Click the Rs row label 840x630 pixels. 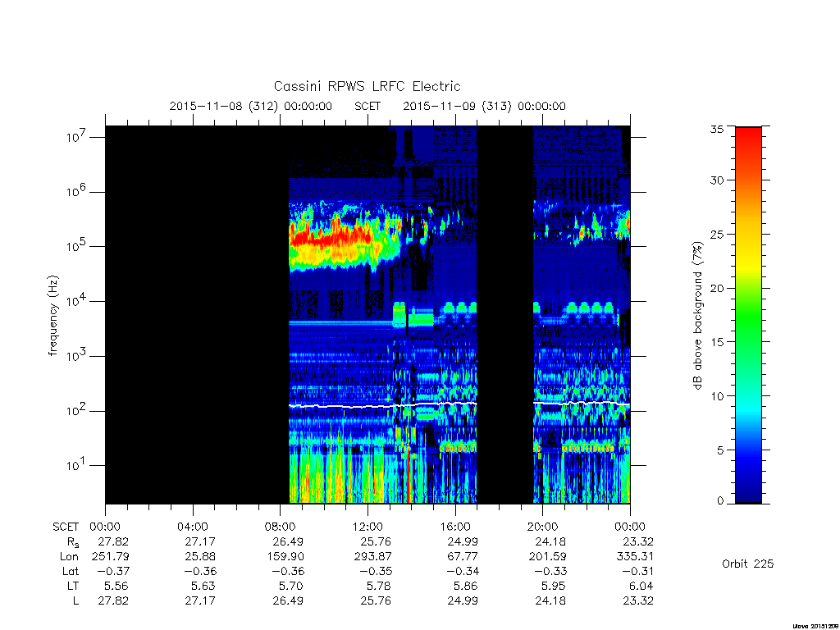coord(73,542)
